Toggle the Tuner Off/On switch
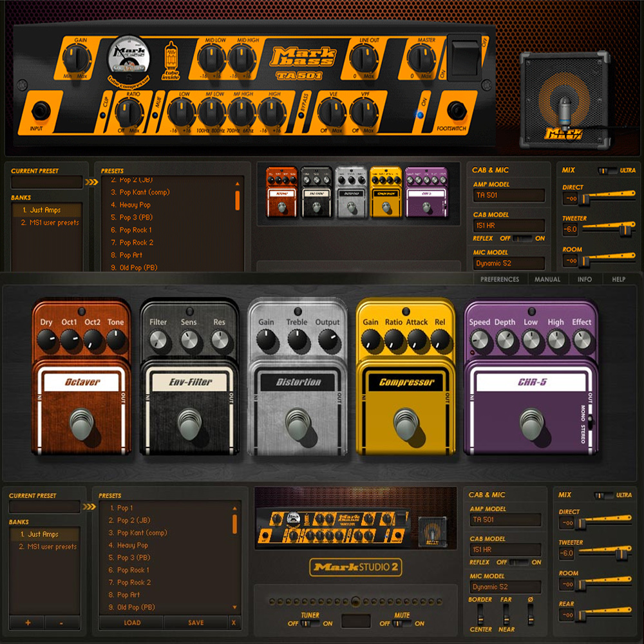Viewport: 644px width, 644px height. pos(311,623)
